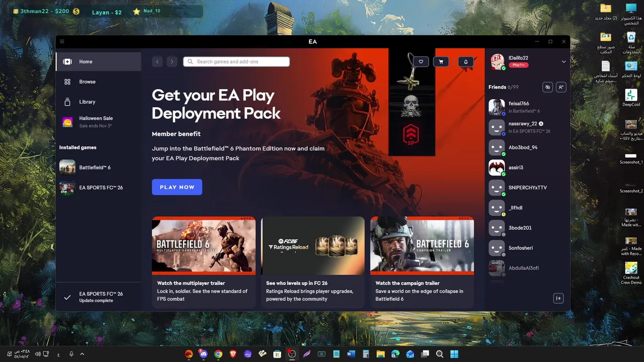Toggle the invisible status eye icon
Screen dimensions: 644x362
click(548, 87)
